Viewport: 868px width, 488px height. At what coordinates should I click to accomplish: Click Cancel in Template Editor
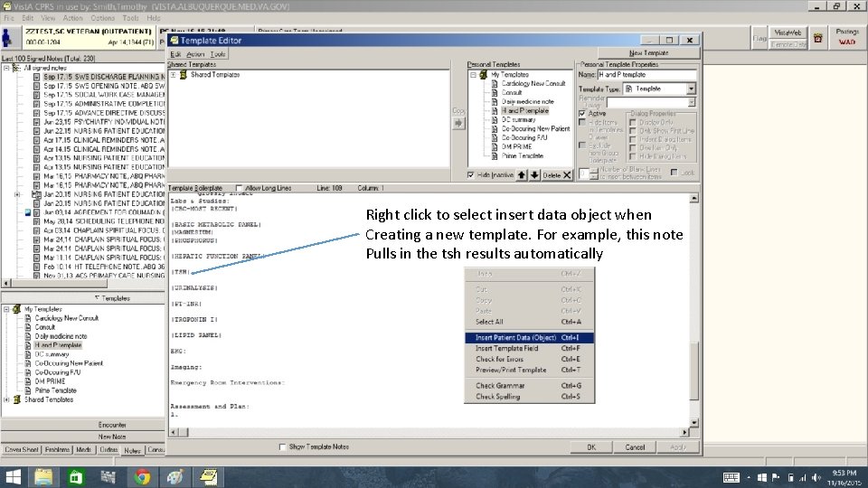pyautogui.click(x=635, y=447)
